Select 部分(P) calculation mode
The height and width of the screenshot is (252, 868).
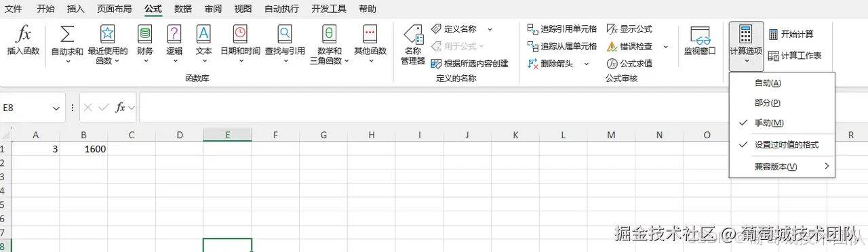coord(782,103)
